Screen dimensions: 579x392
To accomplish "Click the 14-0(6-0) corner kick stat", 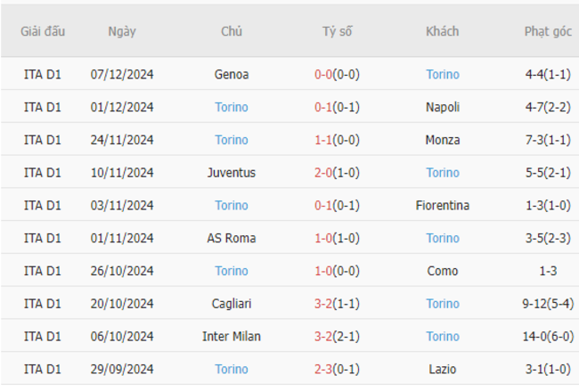I will [548, 337].
